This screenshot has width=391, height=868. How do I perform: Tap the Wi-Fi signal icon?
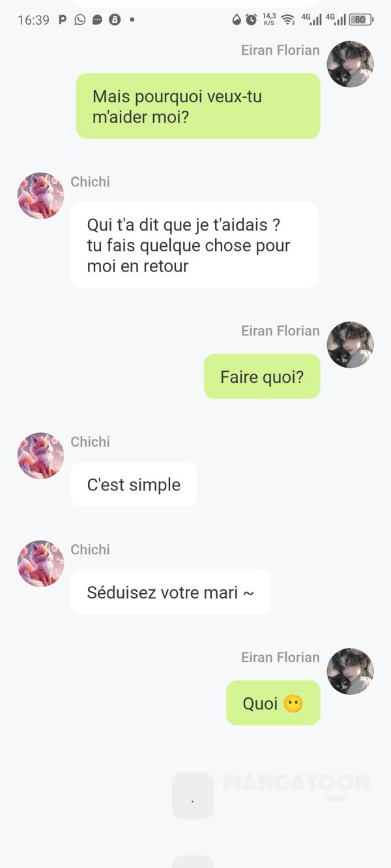(287, 20)
